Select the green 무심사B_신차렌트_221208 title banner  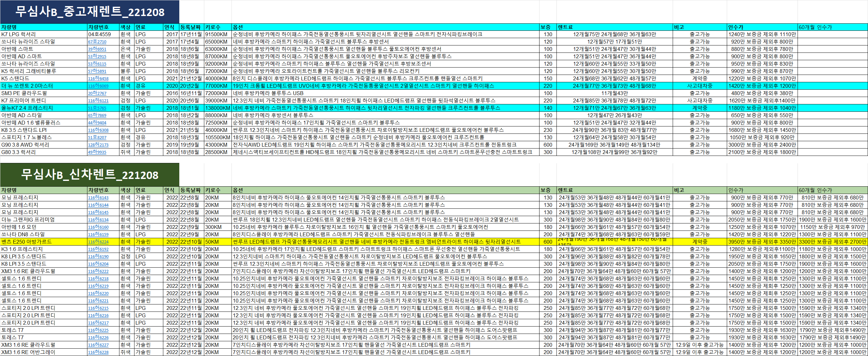[90, 174]
